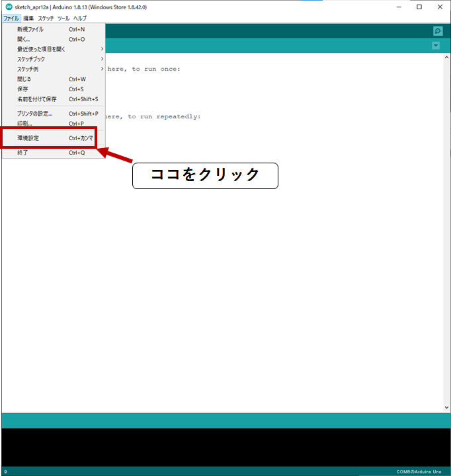451x476 pixels.
Task: Select 保存 to save the sketch
Action: [54, 89]
